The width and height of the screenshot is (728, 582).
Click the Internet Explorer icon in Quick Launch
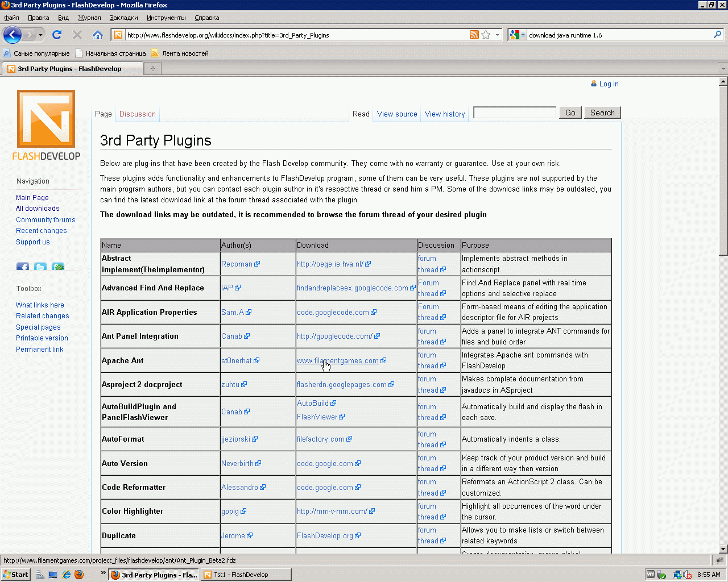(67, 575)
